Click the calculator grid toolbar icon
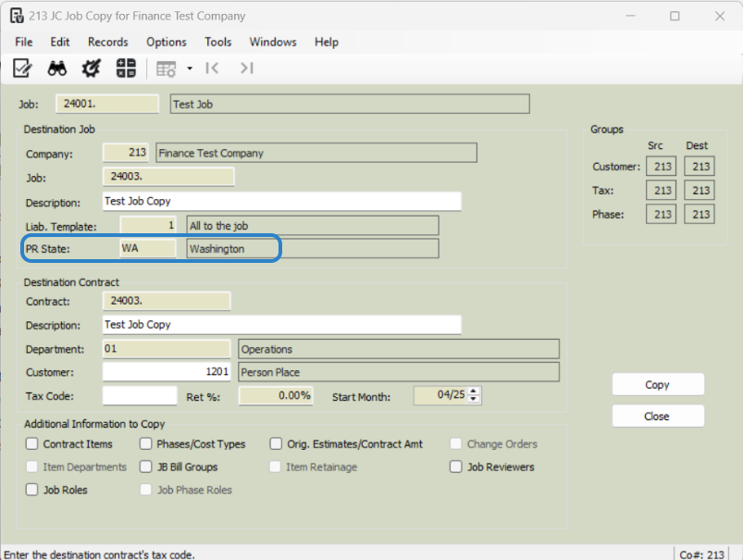The image size is (743, 560). coord(126,68)
